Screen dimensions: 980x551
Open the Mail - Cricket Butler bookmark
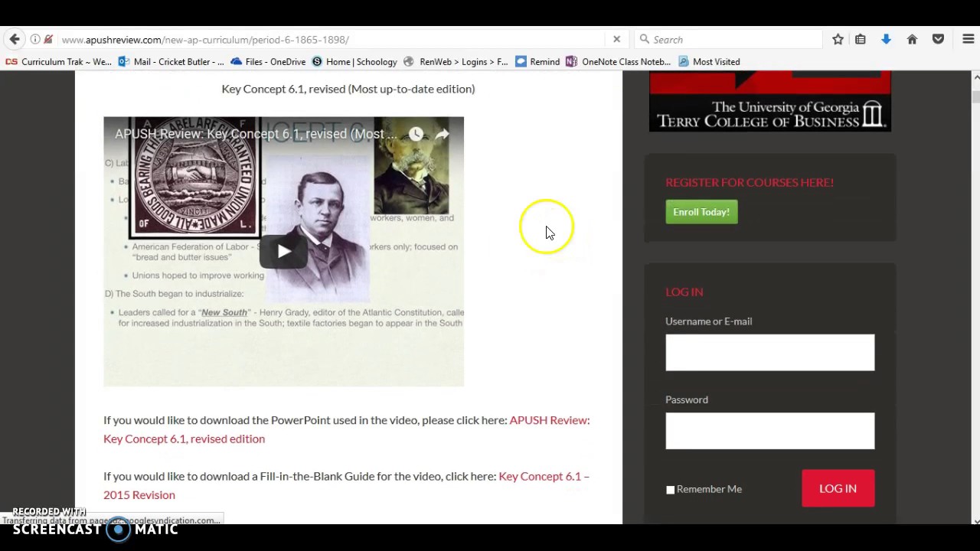(x=171, y=61)
